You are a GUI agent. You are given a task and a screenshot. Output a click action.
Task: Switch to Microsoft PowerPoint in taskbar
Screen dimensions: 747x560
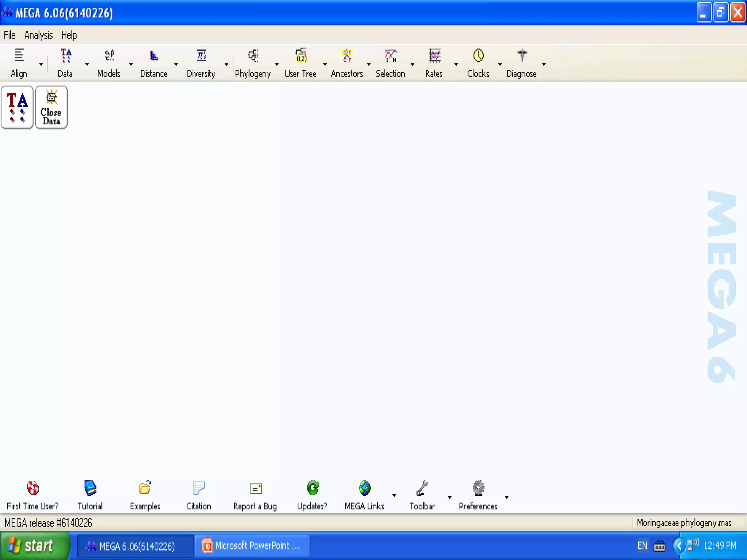pos(252,546)
